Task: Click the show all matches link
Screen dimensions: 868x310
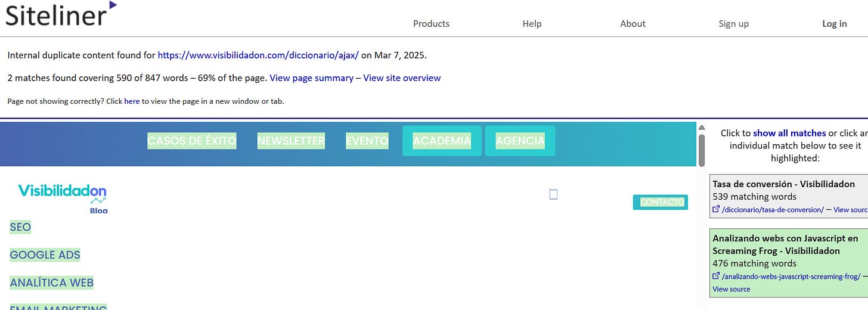Action: 789,133
